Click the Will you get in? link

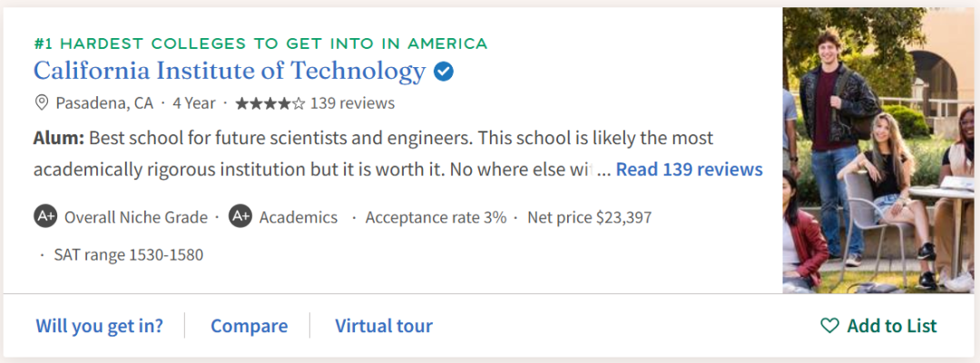coord(100,326)
